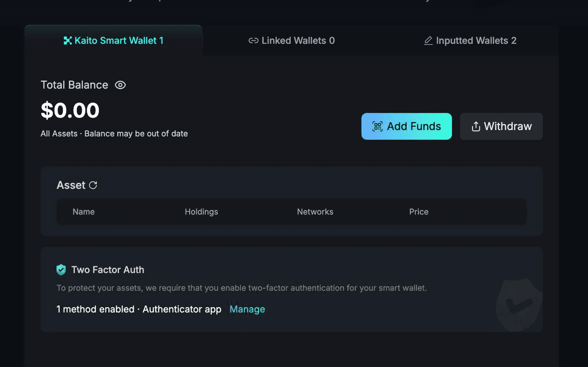The image size is (588, 367).
Task: Click the Asset section heading
Action: 71,185
